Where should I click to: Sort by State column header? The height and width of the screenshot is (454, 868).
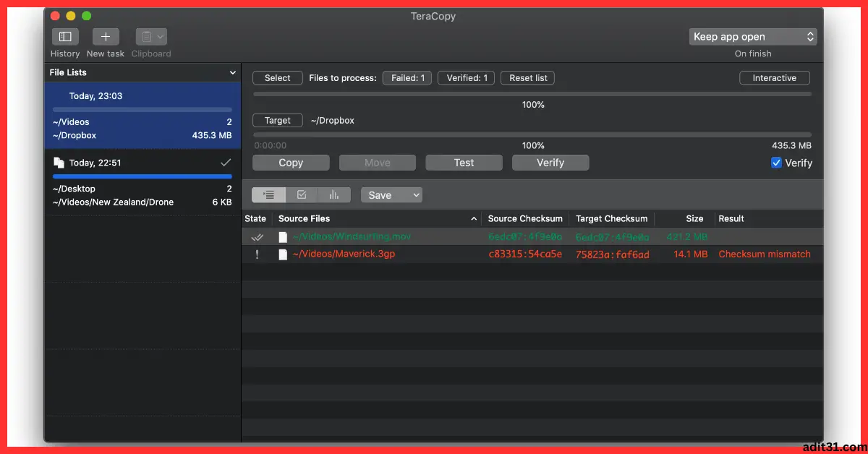click(255, 218)
